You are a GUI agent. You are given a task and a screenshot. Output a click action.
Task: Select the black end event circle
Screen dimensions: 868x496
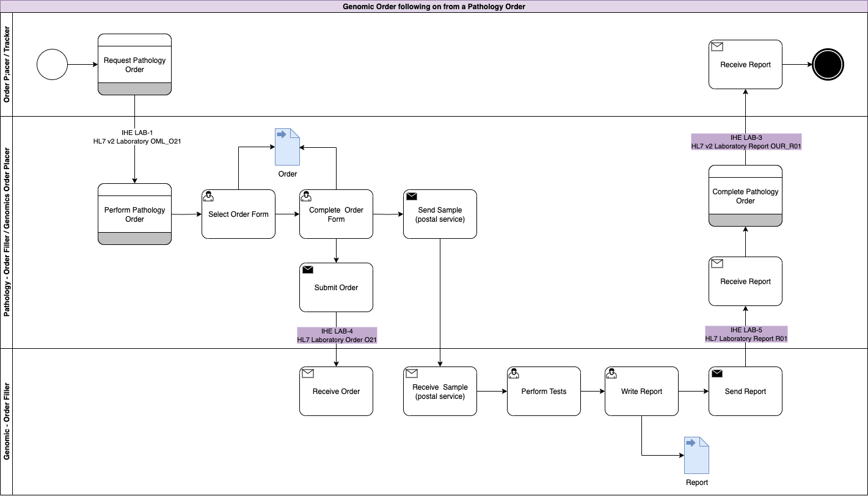[828, 65]
